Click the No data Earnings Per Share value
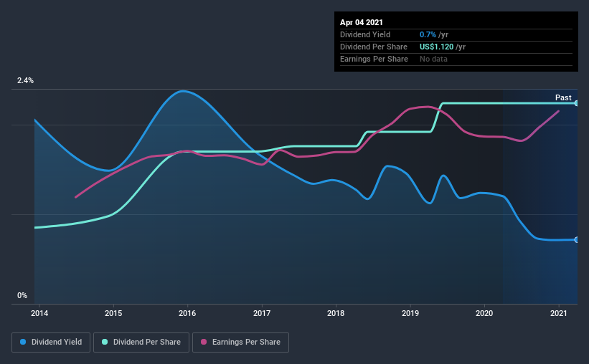Image resolution: width=589 pixels, height=364 pixels. [x=433, y=59]
